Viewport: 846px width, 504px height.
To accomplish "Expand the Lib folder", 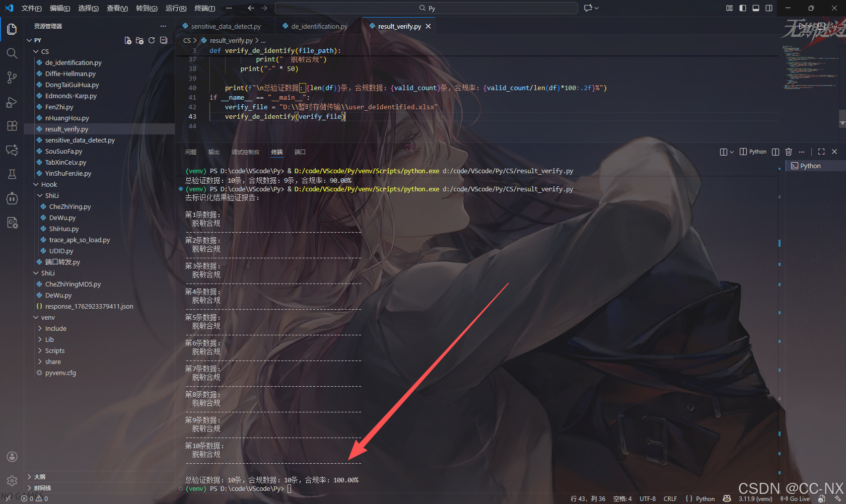I will (x=49, y=339).
